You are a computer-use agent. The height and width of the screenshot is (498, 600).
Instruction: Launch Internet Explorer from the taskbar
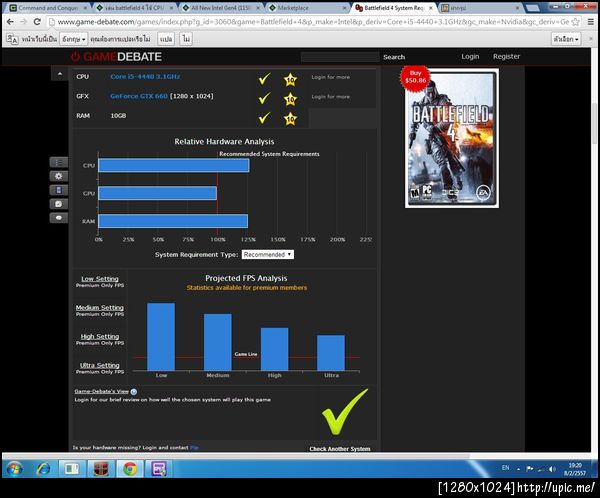click(x=43, y=469)
